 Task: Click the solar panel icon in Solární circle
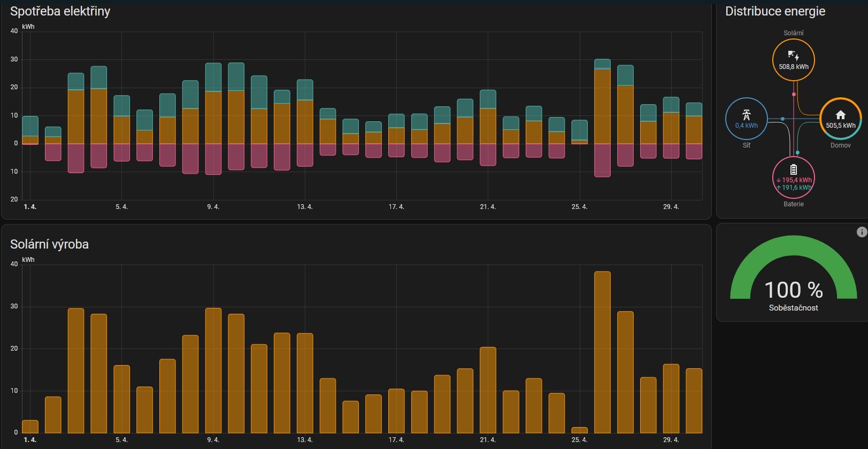[793, 56]
